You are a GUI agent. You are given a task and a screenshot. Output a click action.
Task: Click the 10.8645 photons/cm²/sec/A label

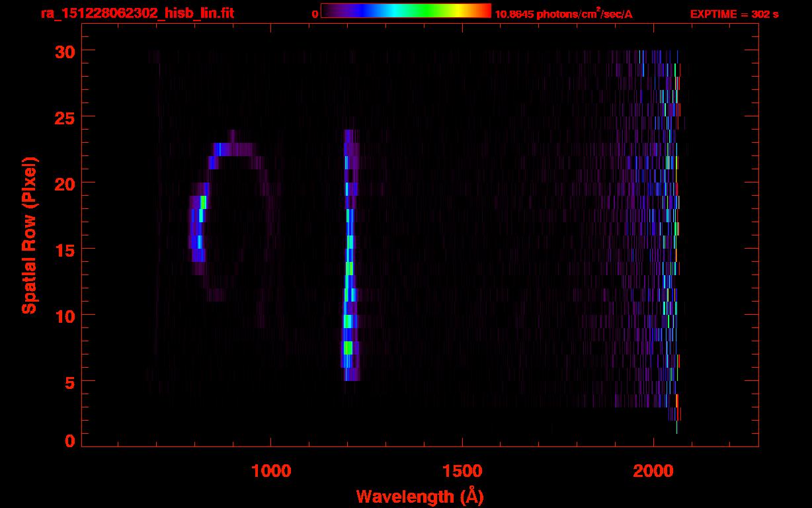563,13
